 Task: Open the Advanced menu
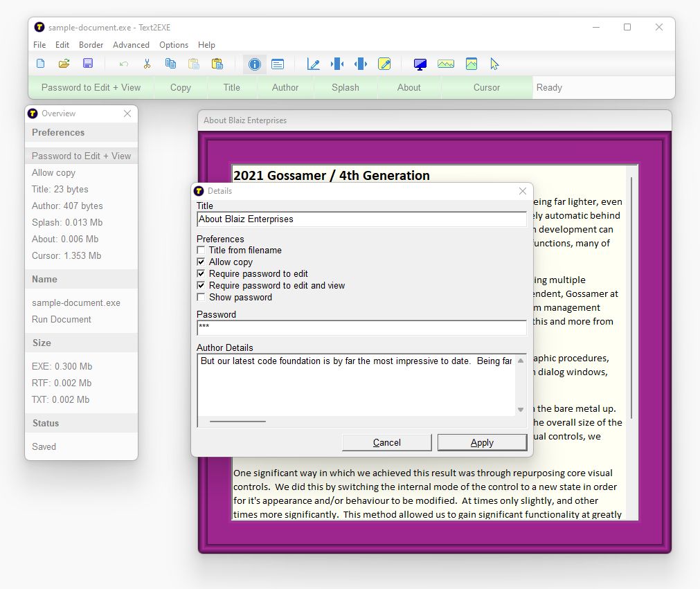[131, 44]
